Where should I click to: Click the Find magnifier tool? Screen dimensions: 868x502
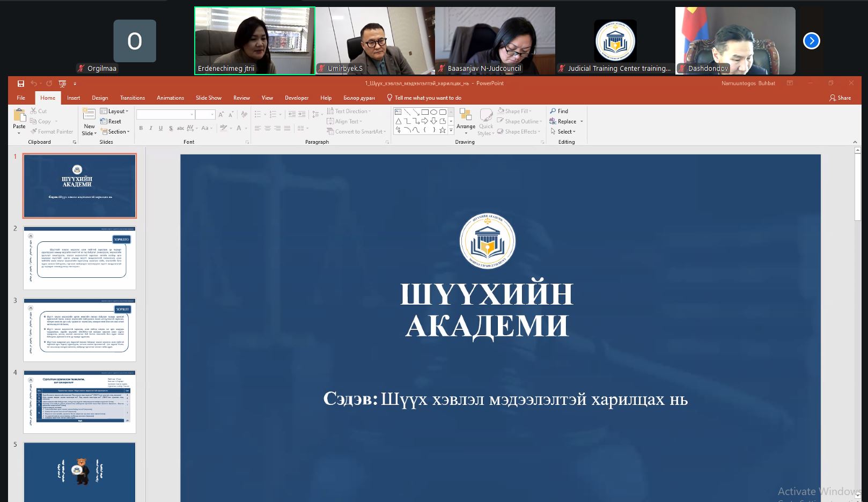tap(558, 111)
